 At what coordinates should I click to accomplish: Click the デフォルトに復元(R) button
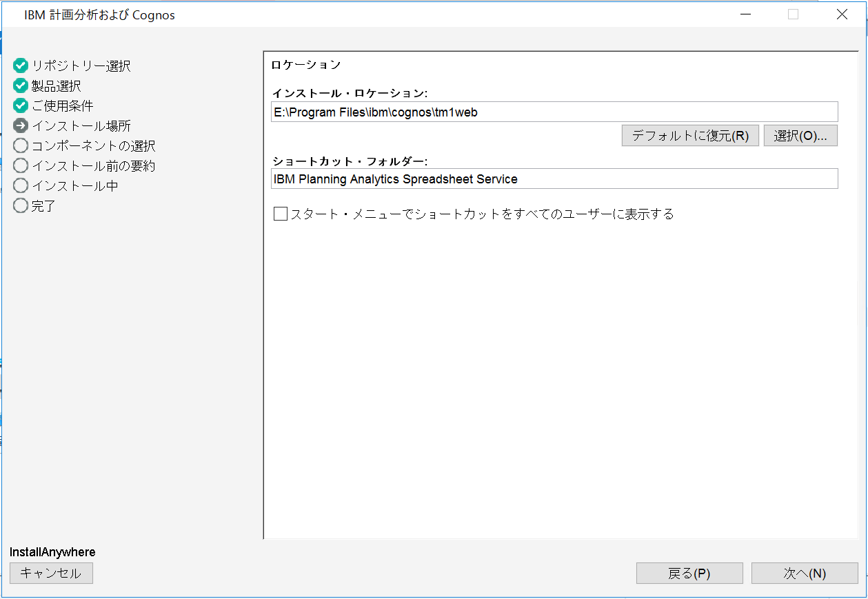690,136
